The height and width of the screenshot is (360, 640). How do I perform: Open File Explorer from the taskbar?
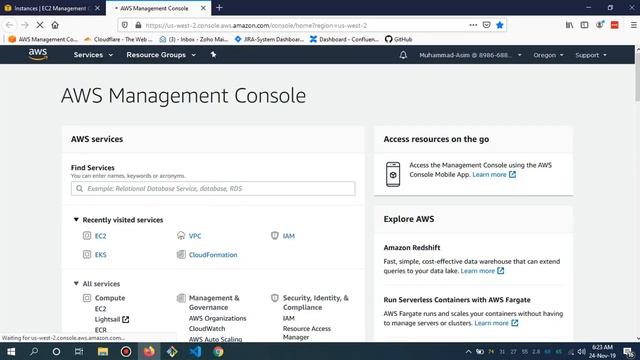coord(103,351)
